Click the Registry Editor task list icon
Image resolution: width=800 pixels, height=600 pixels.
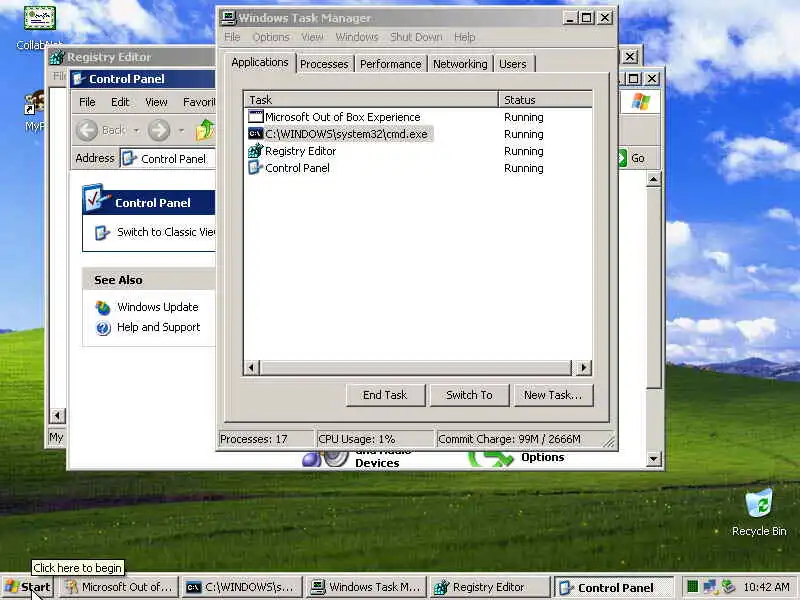255,151
